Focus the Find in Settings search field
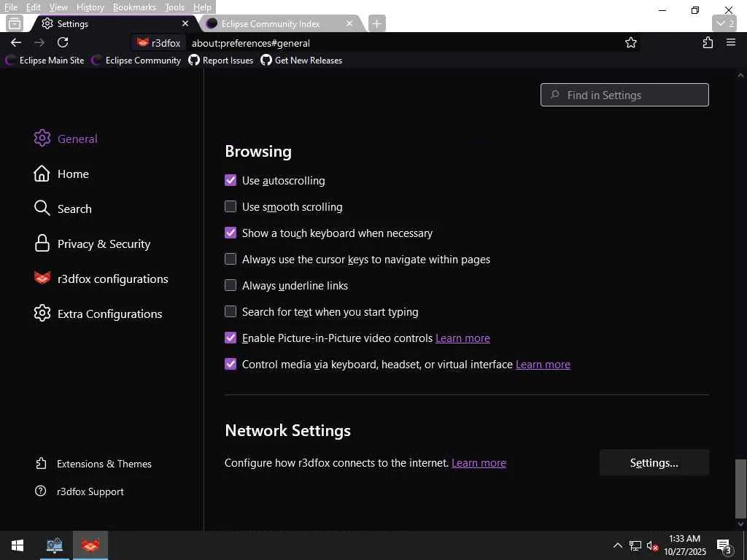This screenshot has width=747, height=560. pos(624,95)
